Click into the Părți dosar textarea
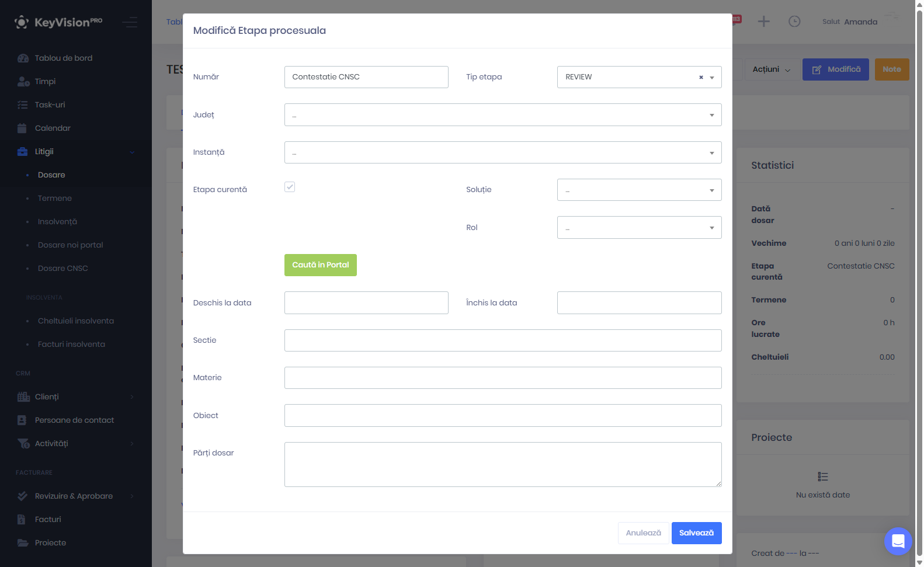 [x=503, y=464]
